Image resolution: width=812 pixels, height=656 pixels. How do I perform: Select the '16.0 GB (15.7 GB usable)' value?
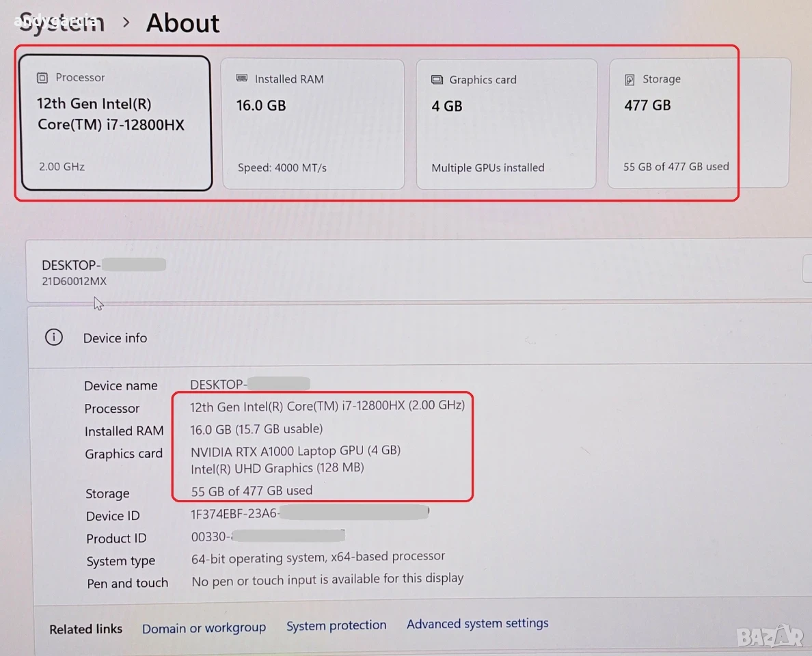tap(256, 429)
